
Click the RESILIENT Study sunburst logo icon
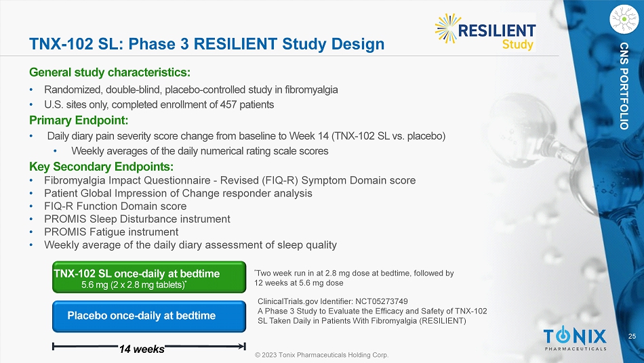(449, 28)
